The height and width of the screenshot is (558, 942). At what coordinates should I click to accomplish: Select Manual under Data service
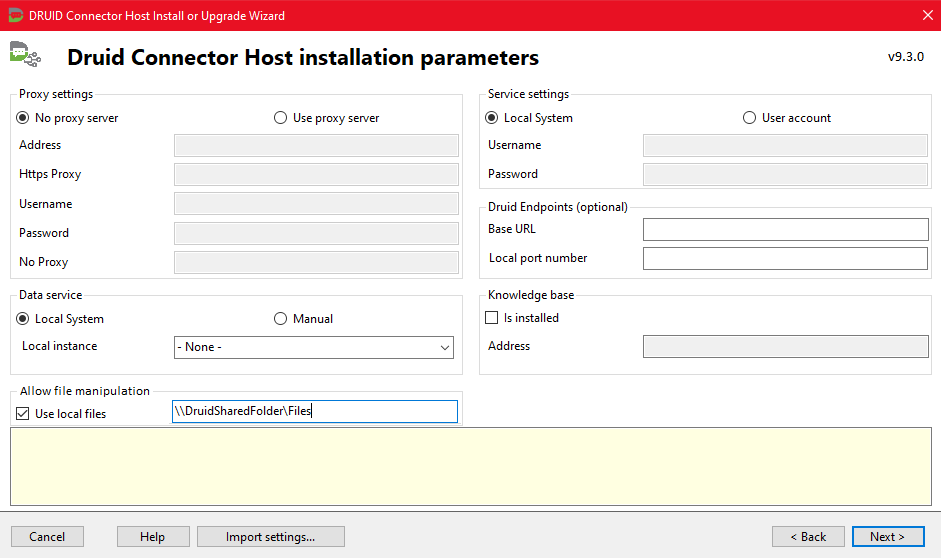[x=303, y=319]
